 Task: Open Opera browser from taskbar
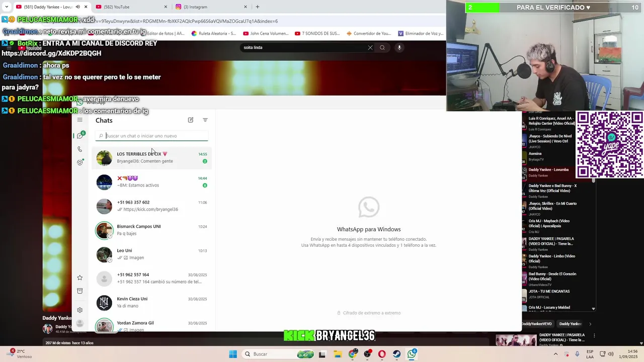point(382,354)
